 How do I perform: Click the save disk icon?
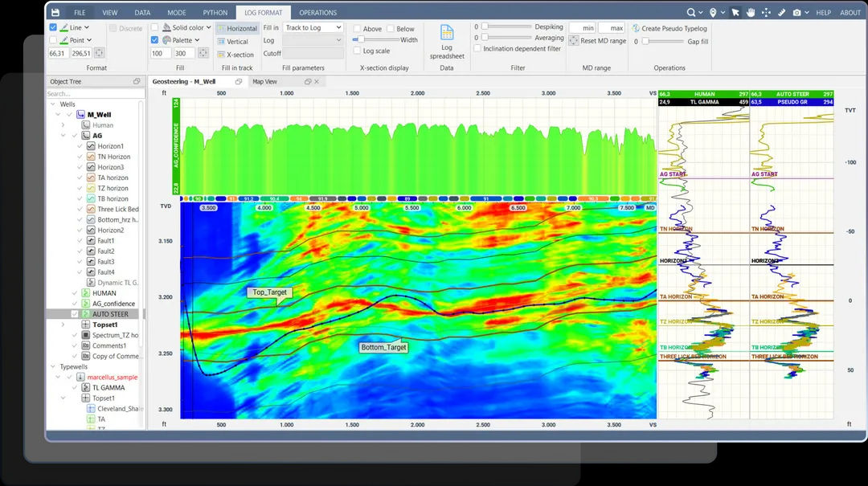(55, 12)
